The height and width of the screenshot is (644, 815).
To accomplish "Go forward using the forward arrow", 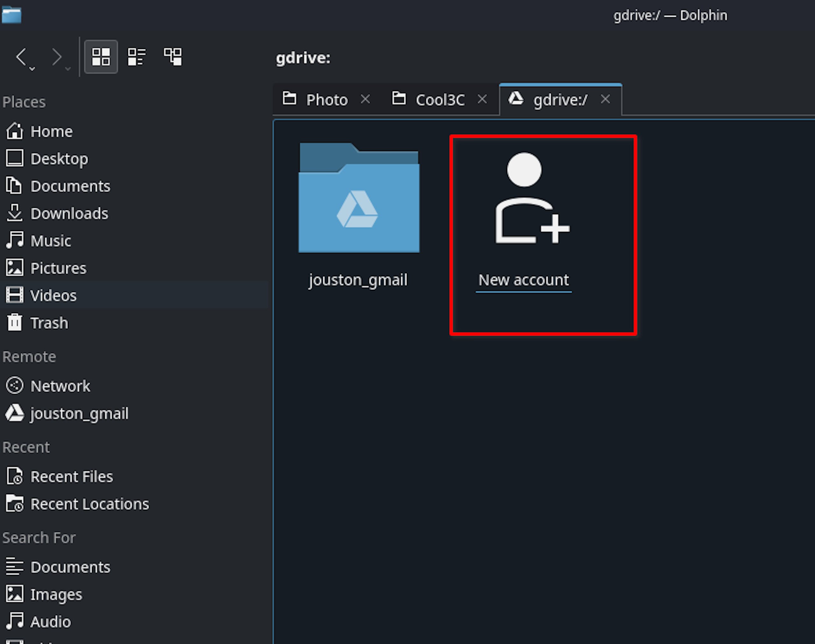I will tap(57, 57).
